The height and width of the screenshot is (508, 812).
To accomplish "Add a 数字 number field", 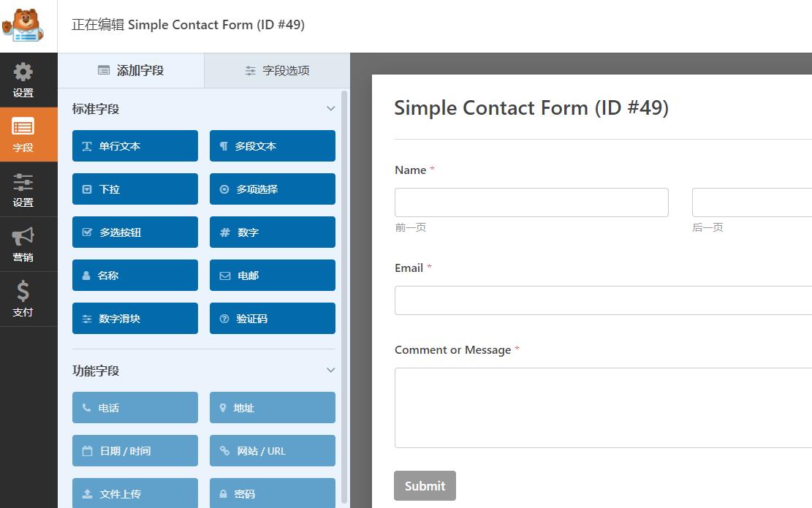I will click(273, 232).
